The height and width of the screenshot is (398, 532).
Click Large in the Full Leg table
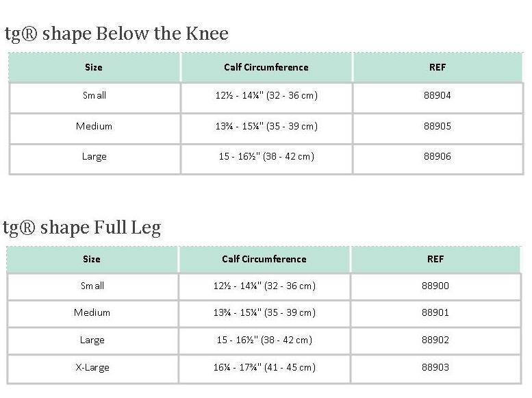click(92, 340)
